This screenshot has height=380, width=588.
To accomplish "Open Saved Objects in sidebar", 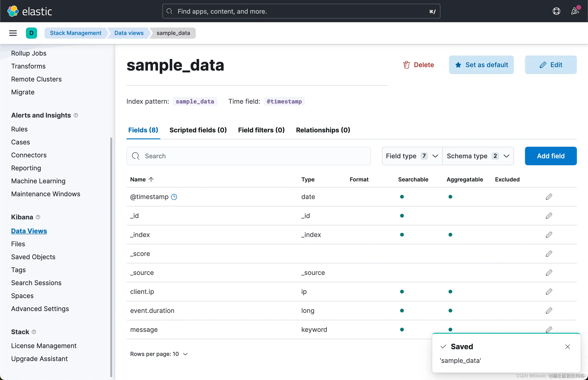I will (33, 257).
